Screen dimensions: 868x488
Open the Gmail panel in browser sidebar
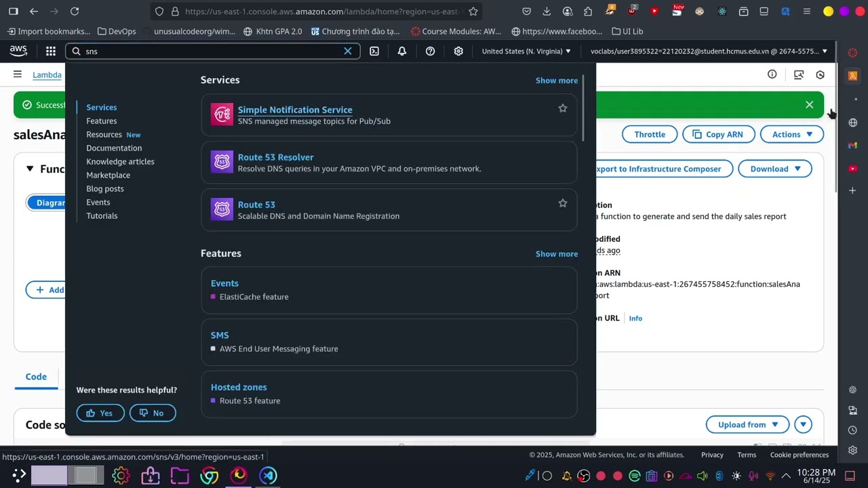coord(852,145)
